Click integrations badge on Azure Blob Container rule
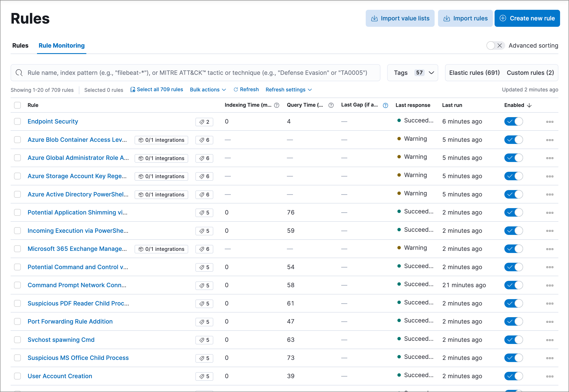The image size is (569, 392). click(161, 140)
